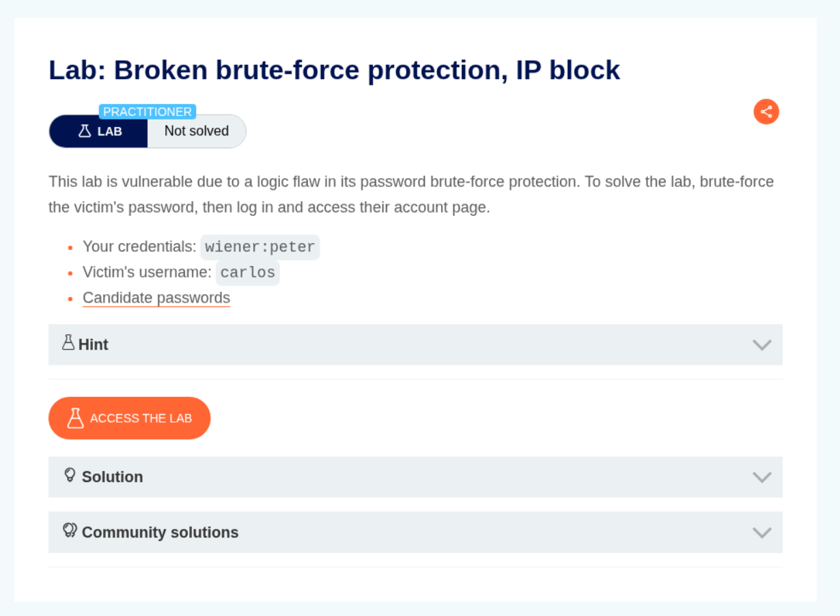
Task: Click the Community solutions title text
Action: [160, 533]
